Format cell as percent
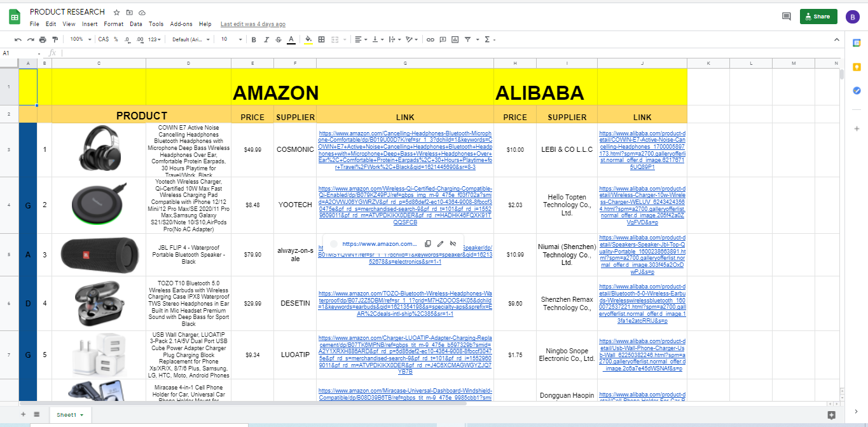 (x=116, y=39)
